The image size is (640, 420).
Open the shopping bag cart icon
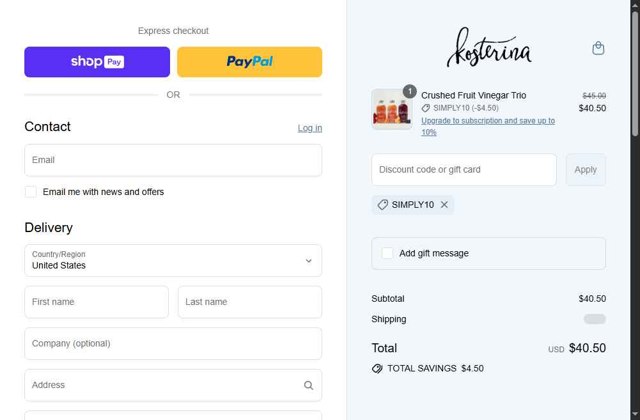point(598,48)
